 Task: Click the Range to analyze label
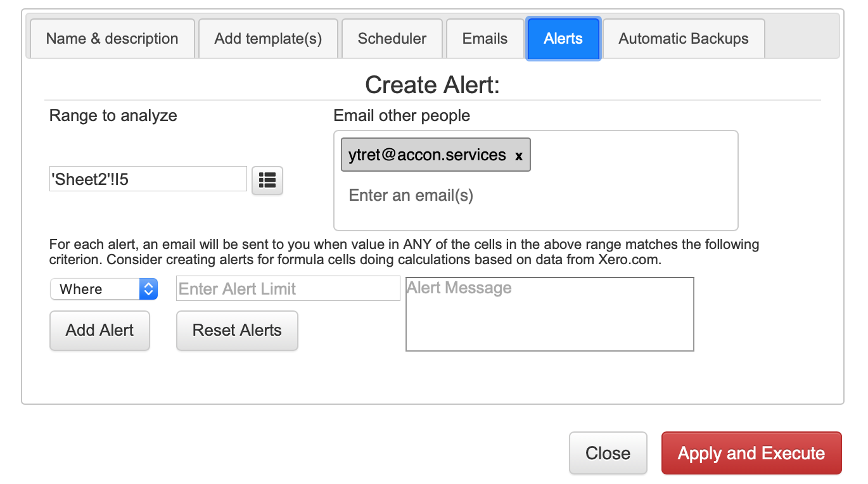[x=113, y=115]
